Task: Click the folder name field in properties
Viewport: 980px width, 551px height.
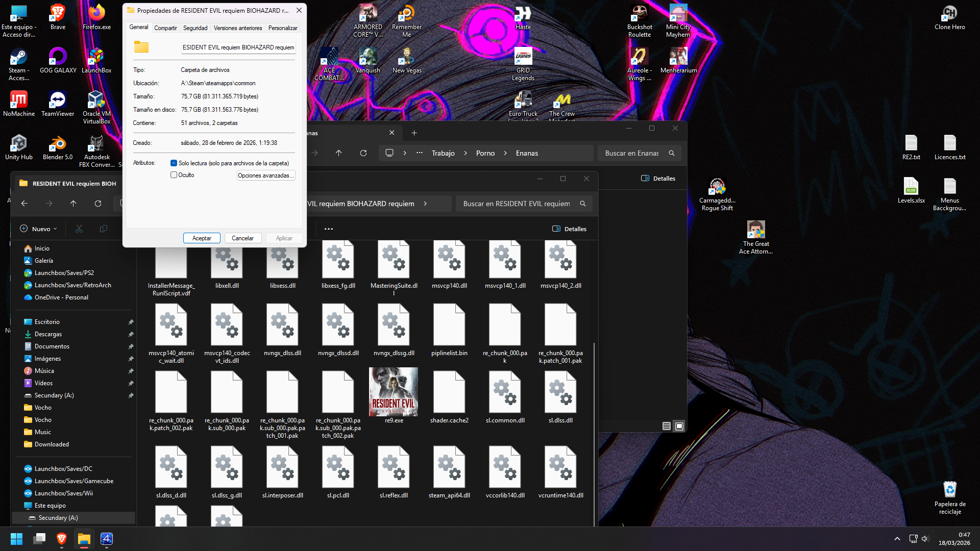Action: 238,47
